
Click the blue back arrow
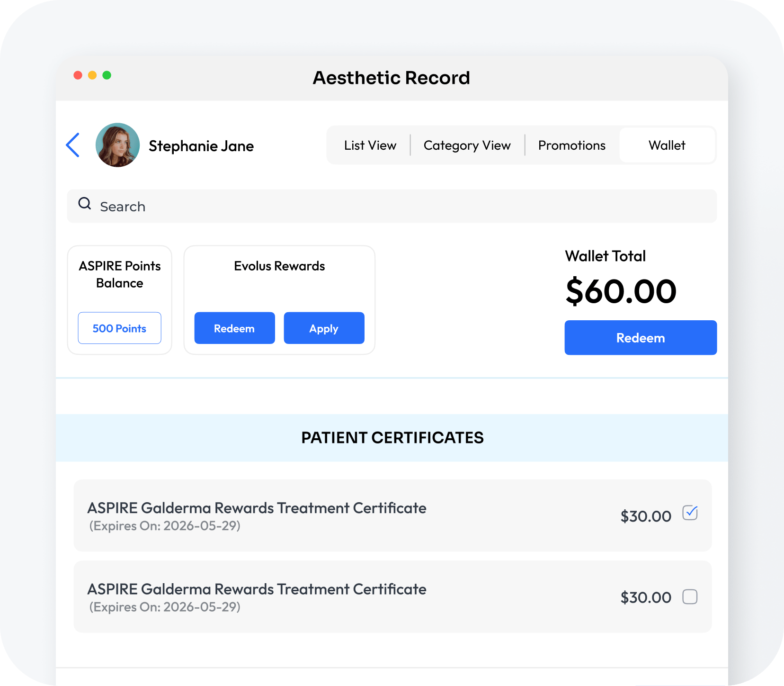pos(73,145)
